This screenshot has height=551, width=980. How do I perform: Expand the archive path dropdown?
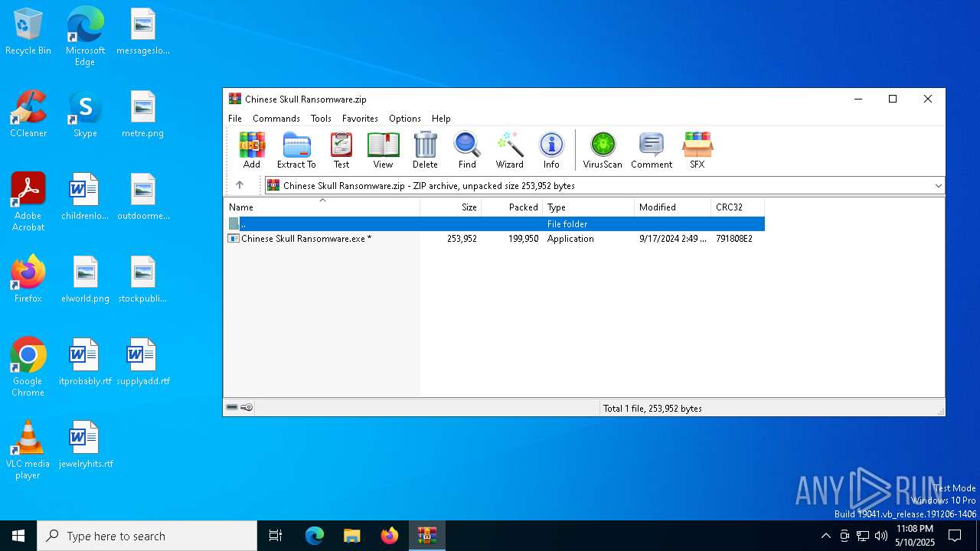click(x=938, y=186)
